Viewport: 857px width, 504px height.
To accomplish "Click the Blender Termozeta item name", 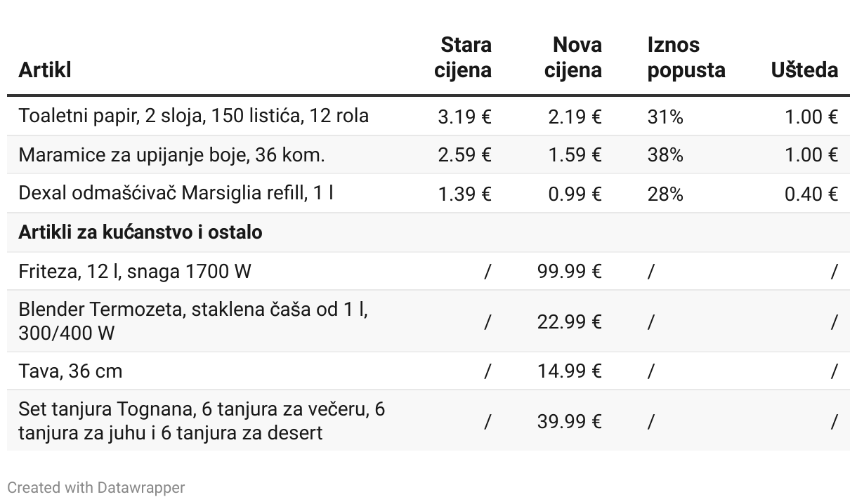I will 193,321.
